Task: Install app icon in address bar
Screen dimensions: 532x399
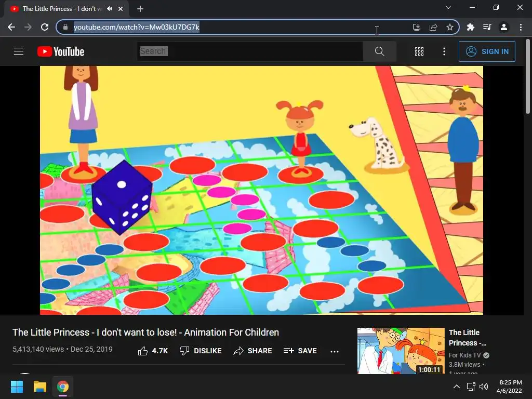Action: (x=416, y=27)
